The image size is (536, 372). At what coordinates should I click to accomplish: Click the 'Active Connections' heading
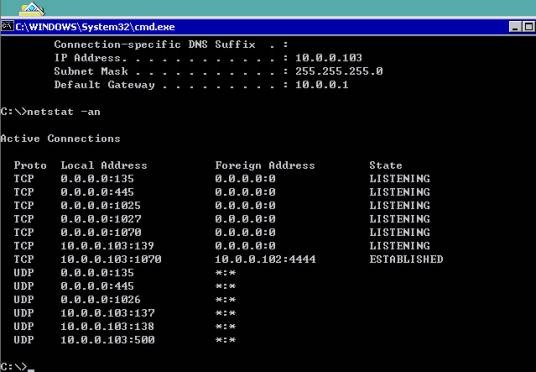tap(60, 138)
